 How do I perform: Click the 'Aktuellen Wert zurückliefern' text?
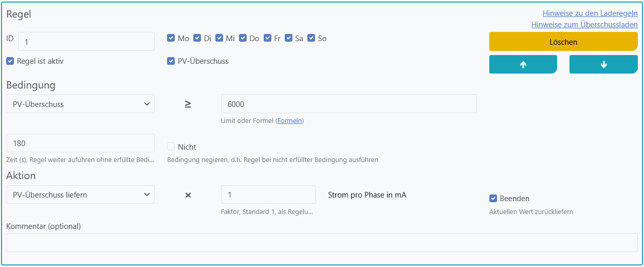point(531,211)
